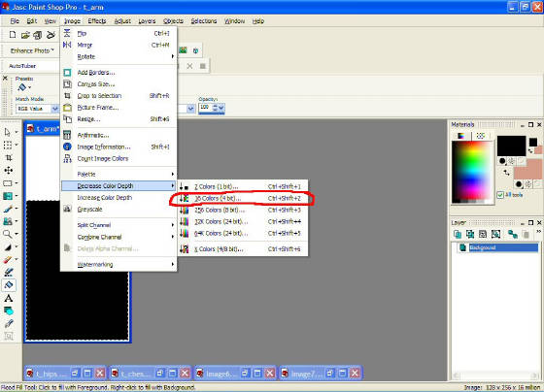Select the Preset Shape tool

9,310
